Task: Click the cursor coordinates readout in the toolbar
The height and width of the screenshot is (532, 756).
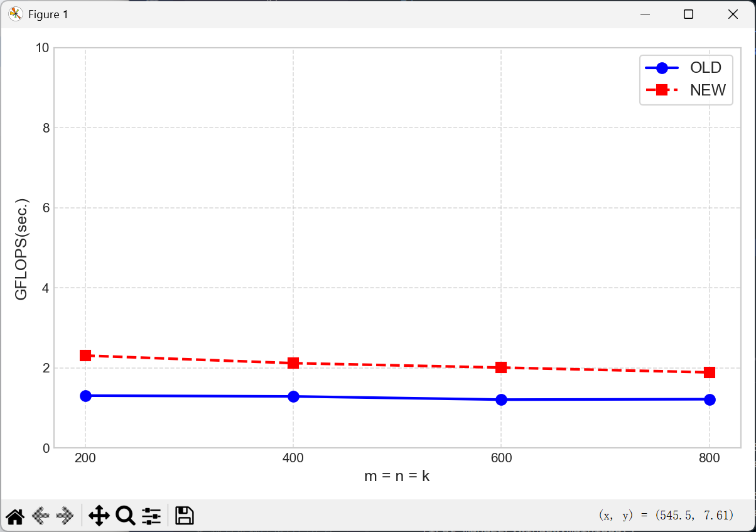Action: pyautogui.click(x=666, y=516)
